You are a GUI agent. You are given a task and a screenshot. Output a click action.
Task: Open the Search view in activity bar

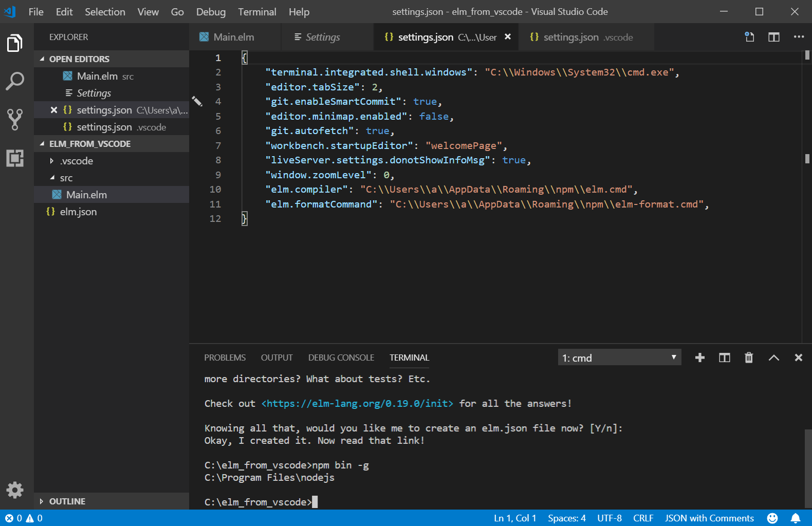pos(15,81)
